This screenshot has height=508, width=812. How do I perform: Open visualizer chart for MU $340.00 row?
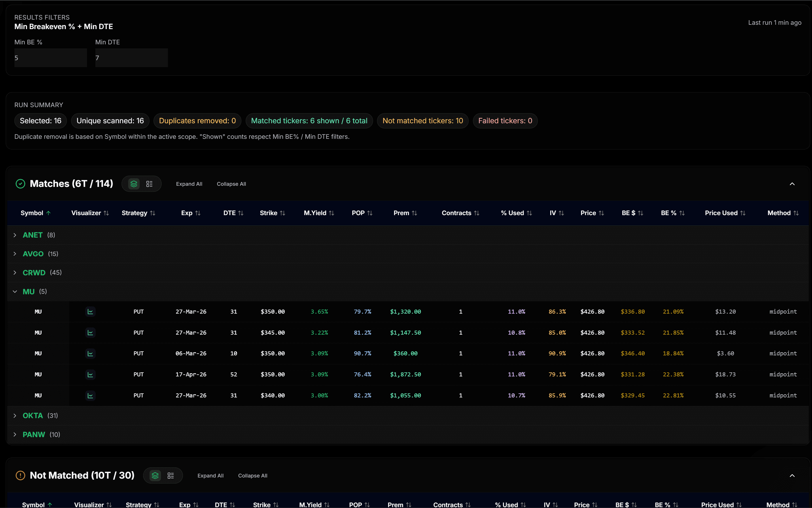pyautogui.click(x=90, y=395)
